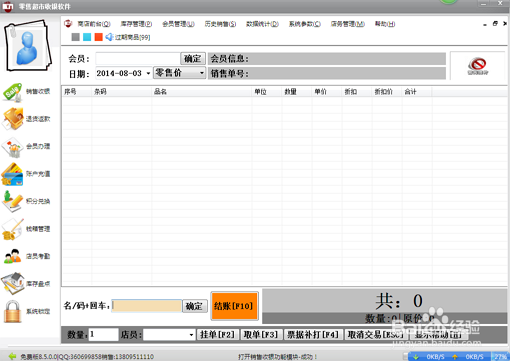Image resolution: width=510 pixels, height=361 pixels.
Task: Open 退货退款 returns and refunds icon
Action: 13,119
